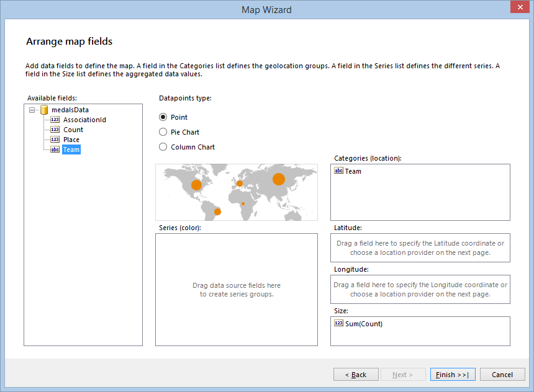The height and width of the screenshot is (392, 534).
Task: Collapse the medalsData field tree
Action: point(31,110)
